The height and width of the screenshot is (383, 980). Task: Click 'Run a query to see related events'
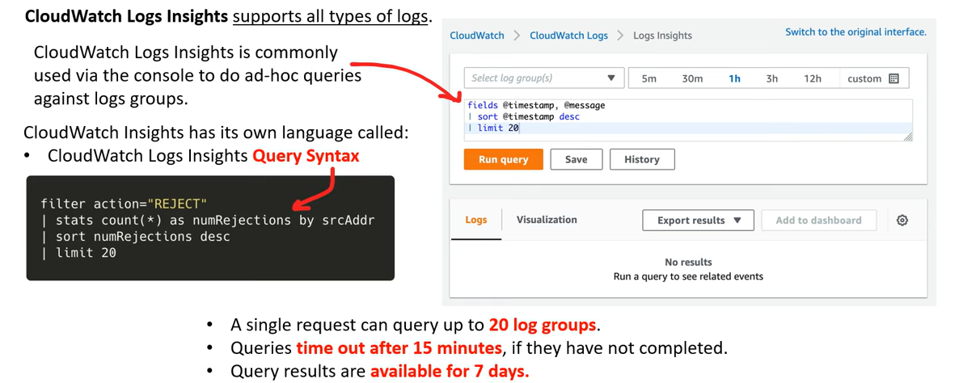tap(688, 276)
